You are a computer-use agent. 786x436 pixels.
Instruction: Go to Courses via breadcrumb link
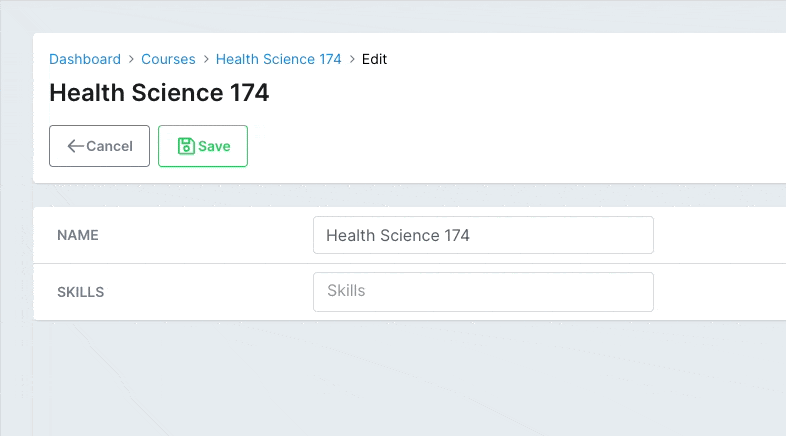tap(168, 59)
